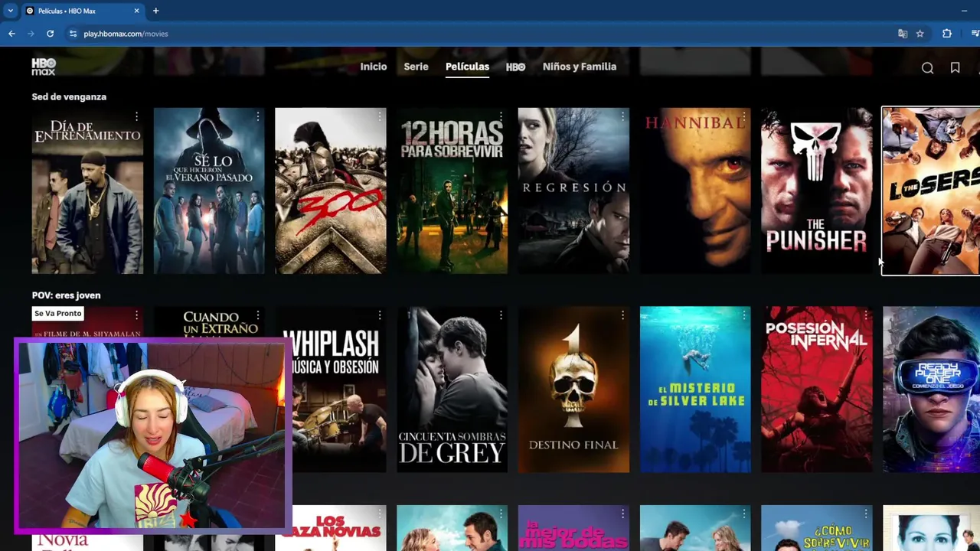980x551 pixels.
Task: Open The Losers movie poster
Action: tap(931, 191)
